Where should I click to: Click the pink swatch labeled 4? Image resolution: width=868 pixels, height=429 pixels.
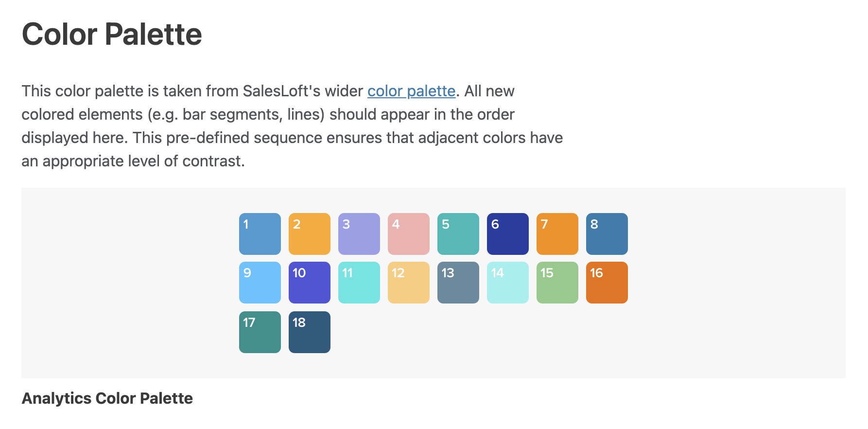[409, 234]
